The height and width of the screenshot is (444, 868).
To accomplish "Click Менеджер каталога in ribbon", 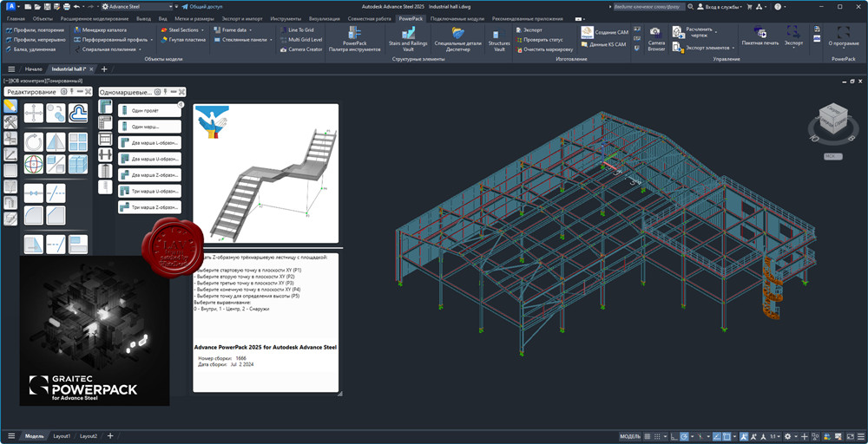I will [101, 29].
